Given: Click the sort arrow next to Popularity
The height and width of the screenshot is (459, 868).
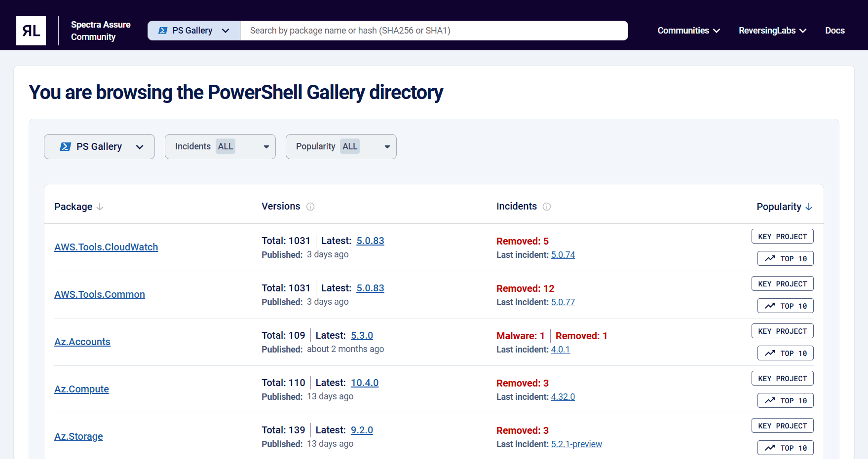Looking at the screenshot, I should tap(809, 207).
